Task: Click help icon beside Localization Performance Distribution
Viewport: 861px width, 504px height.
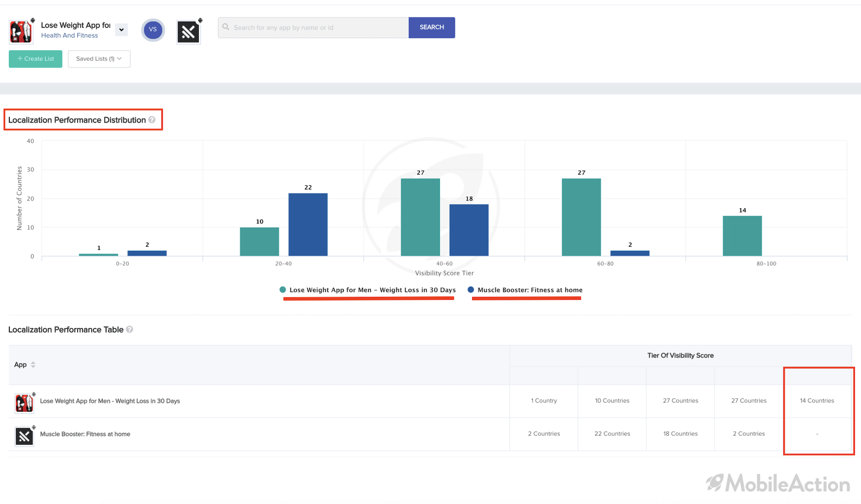Action: (x=152, y=120)
